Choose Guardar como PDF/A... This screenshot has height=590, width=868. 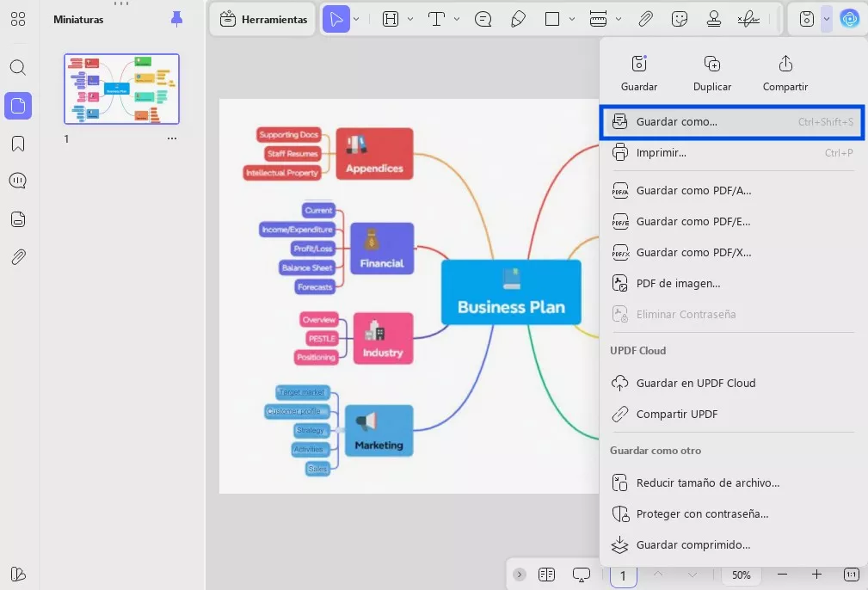(x=732, y=190)
